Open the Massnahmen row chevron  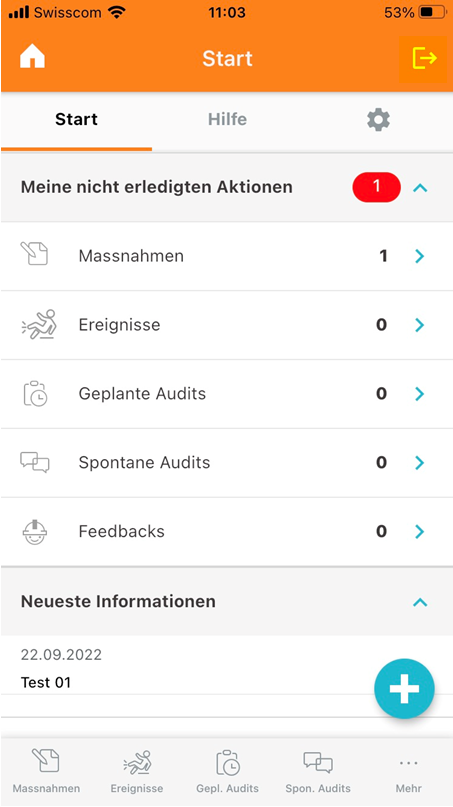(x=420, y=256)
